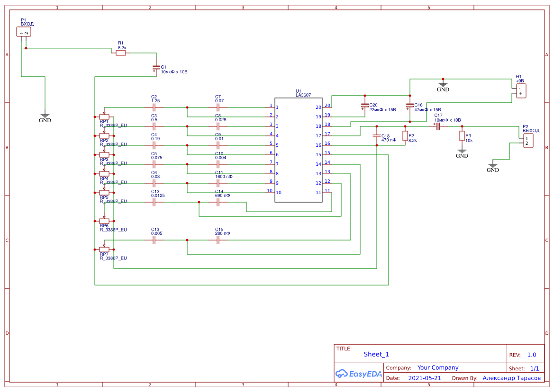Select the C2 capacitor symbol
The image size is (554, 392).
(x=154, y=107)
